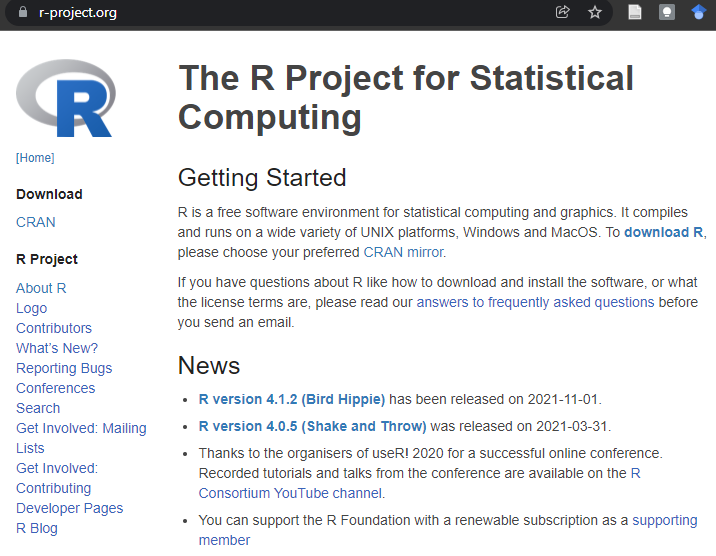Choose the CRAN mirror link
Image resolution: width=716 pixels, height=556 pixels.
(x=403, y=252)
